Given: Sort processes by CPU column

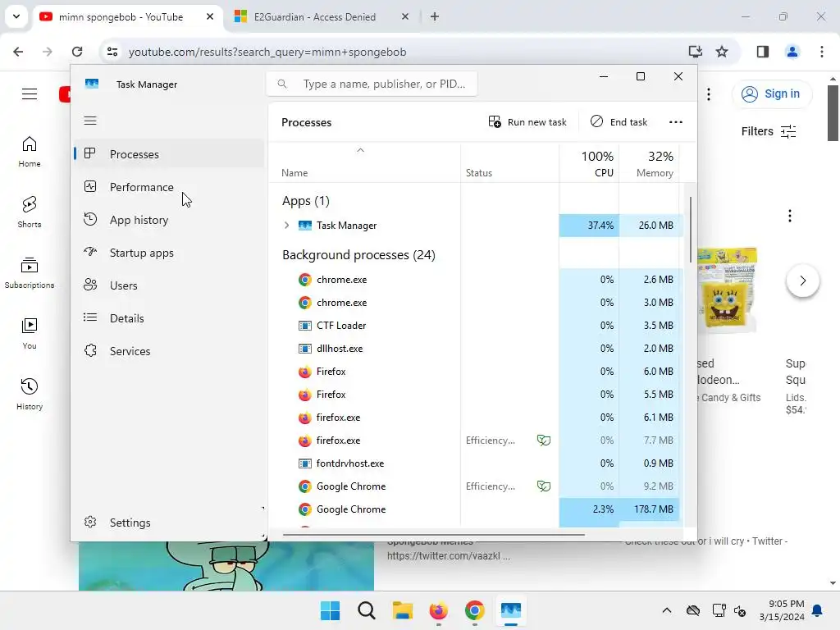Looking at the screenshot, I should pos(589,164).
